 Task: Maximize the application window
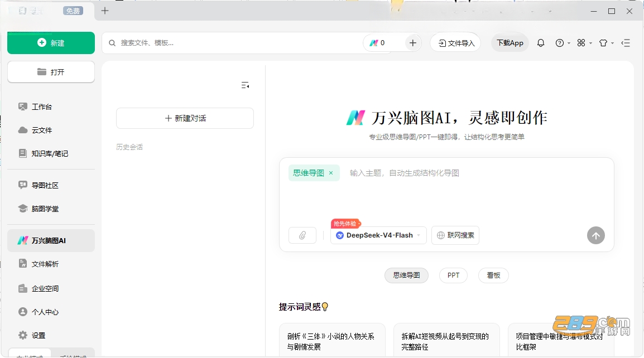tap(612, 11)
